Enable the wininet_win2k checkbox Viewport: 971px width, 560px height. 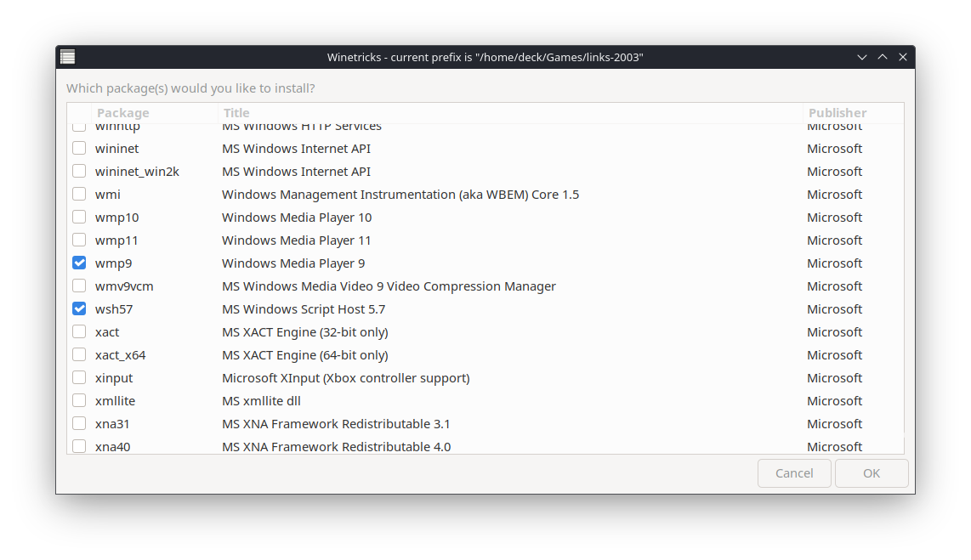[79, 172]
